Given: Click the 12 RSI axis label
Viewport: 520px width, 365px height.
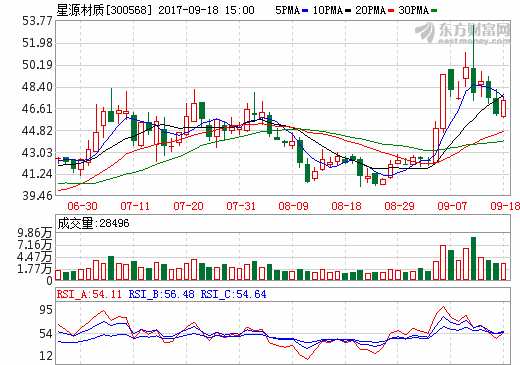Looking at the screenshot, I should pyautogui.click(x=46, y=356).
